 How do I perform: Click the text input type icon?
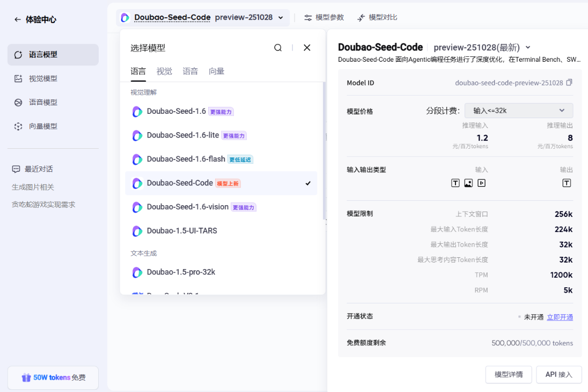coord(455,183)
